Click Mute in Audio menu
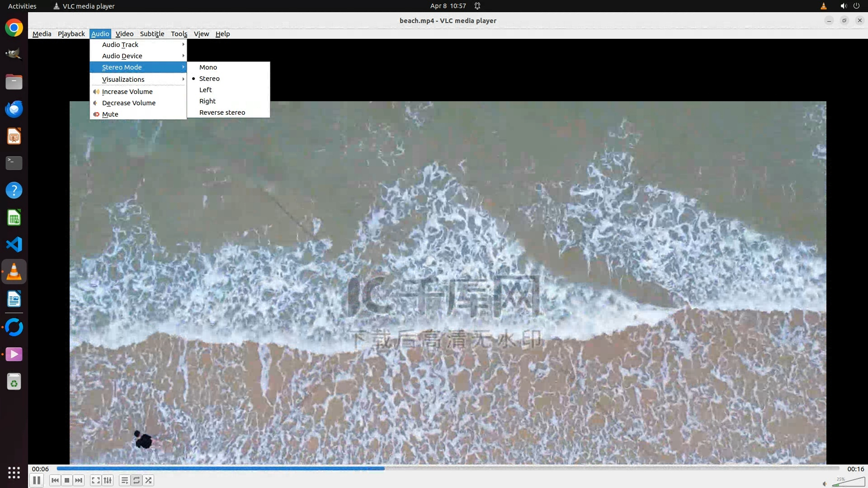Viewport: 868px width, 488px height. [110, 114]
